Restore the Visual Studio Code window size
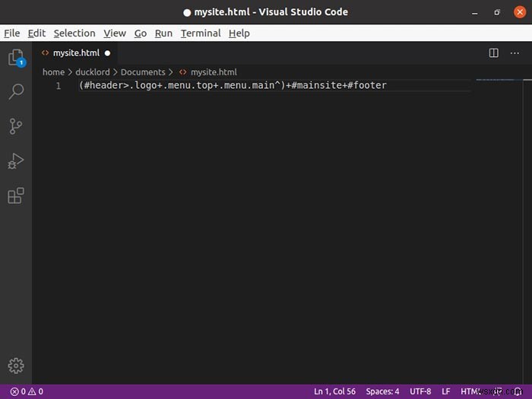This screenshot has width=532, height=399. click(x=497, y=13)
